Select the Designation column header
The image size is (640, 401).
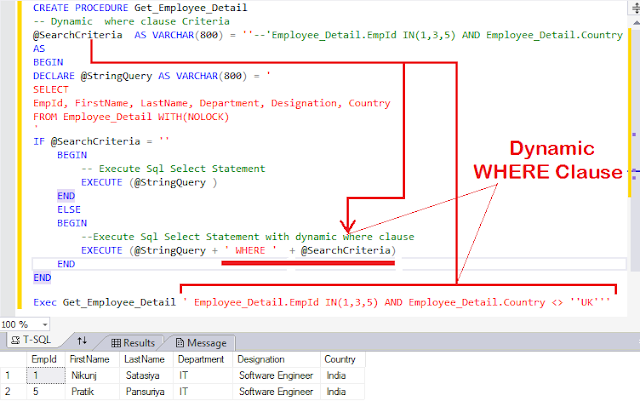click(276, 359)
